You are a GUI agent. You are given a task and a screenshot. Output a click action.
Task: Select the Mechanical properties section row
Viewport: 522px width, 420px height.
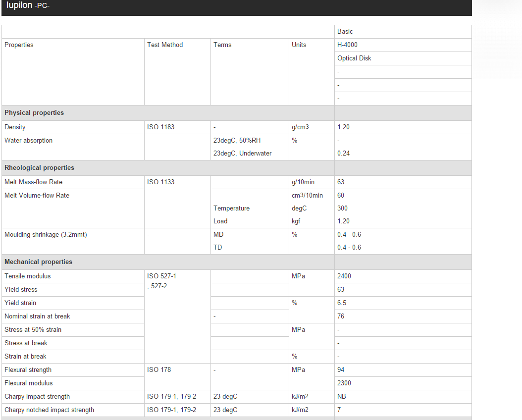(236, 262)
